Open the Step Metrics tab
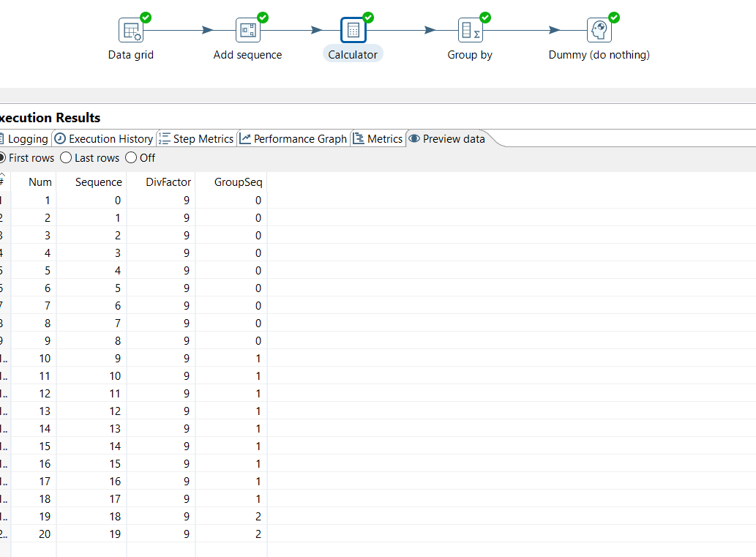 pos(195,138)
